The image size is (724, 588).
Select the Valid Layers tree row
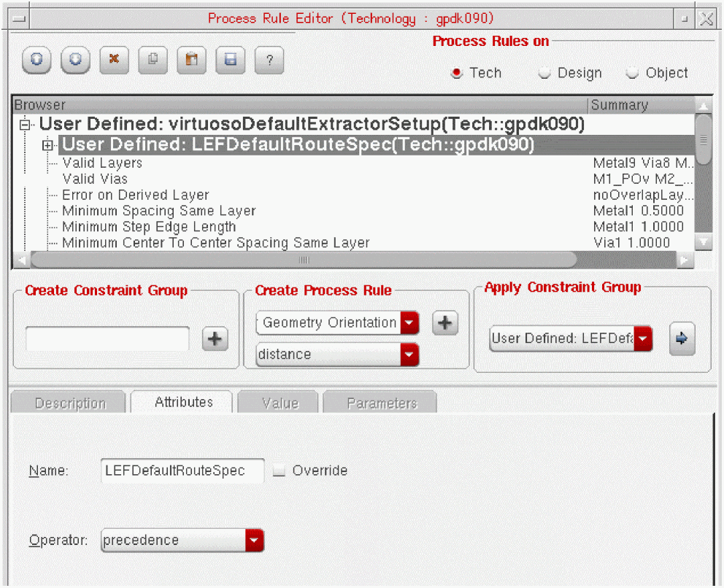[102, 163]
